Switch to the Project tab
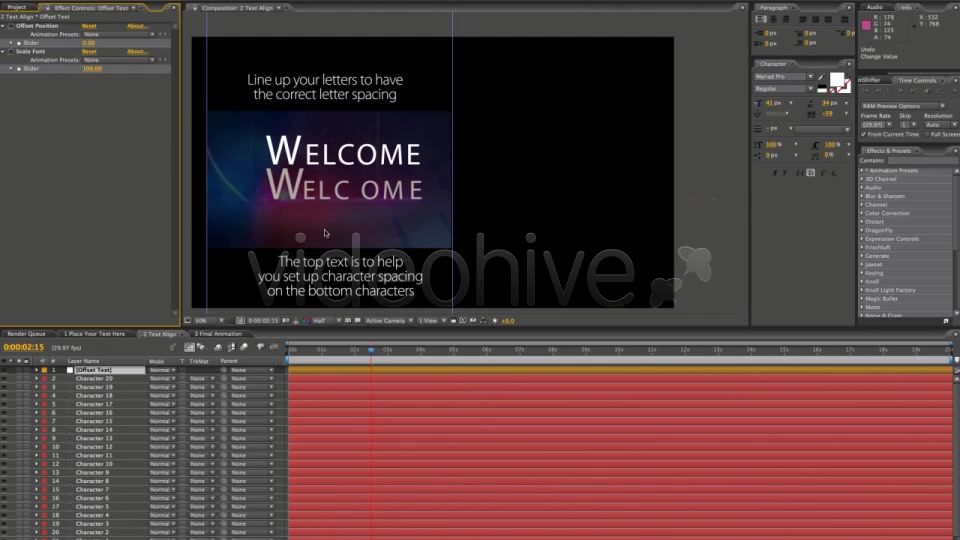Screen dimensions: 960x540 pos(17,7)
